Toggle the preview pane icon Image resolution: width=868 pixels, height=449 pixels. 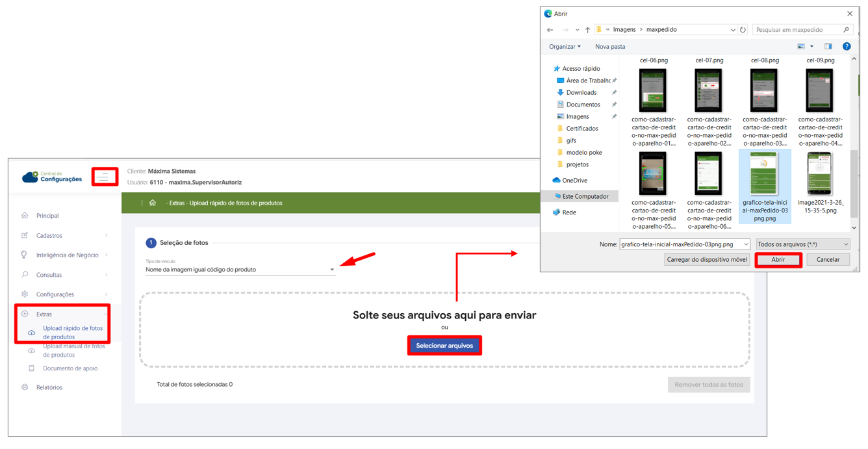[x=828, y=47]
